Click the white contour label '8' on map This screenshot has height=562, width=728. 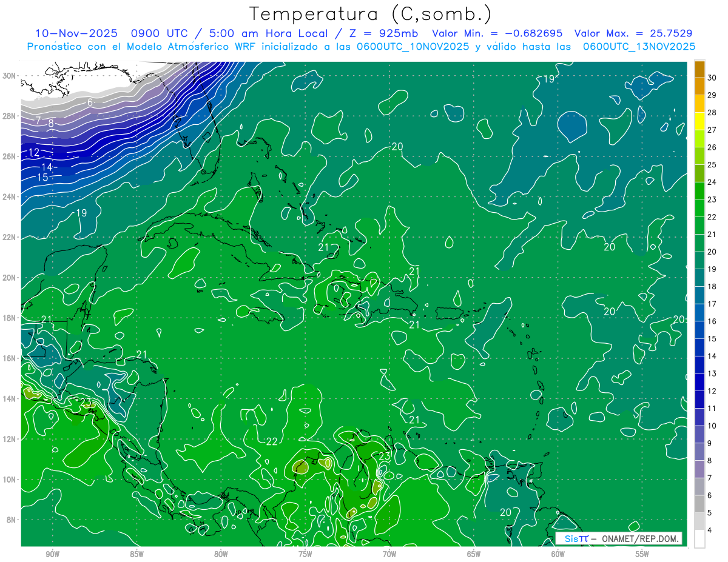tap(51, 124)
